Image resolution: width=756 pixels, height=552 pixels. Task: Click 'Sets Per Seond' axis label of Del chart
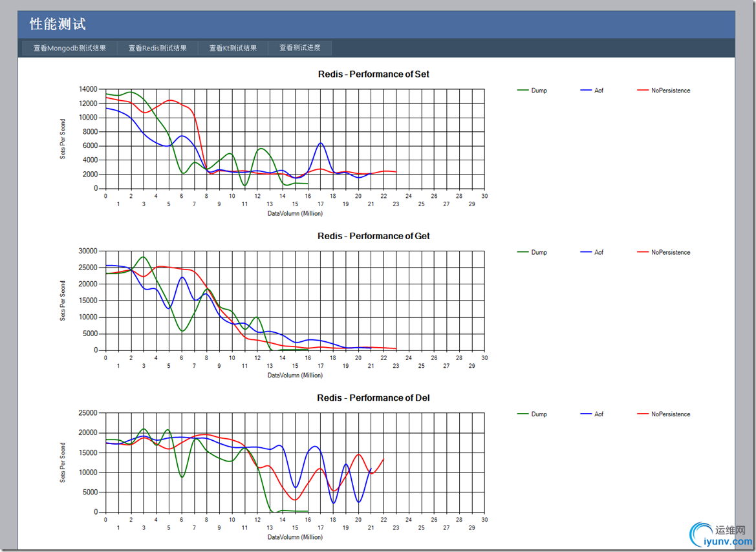63,463
